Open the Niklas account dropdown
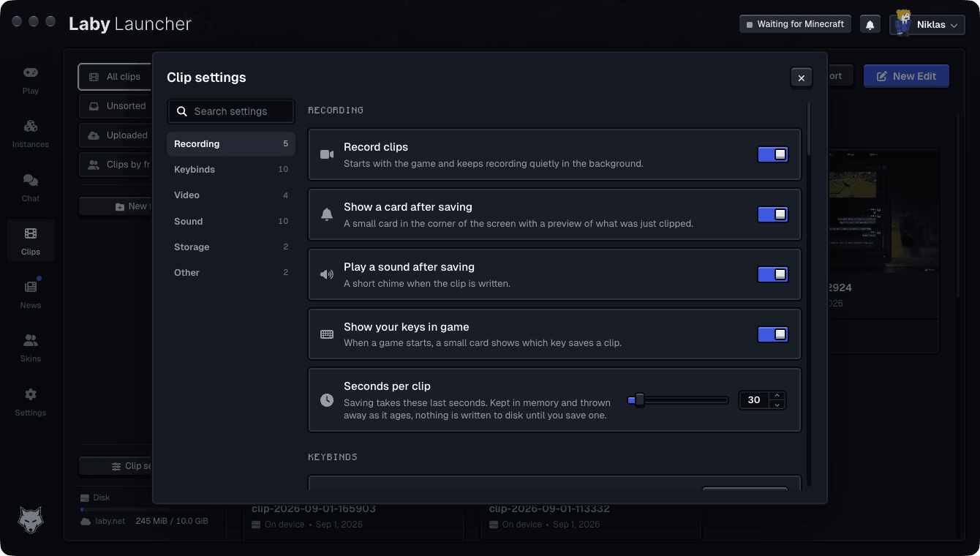The width and height of the screenshot is (980, 556). 927,24
